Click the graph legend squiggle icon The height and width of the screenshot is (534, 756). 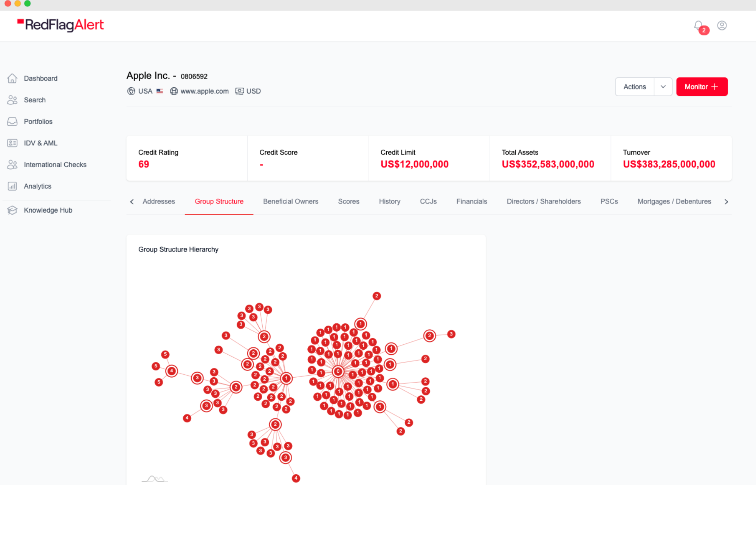[155, 479]
